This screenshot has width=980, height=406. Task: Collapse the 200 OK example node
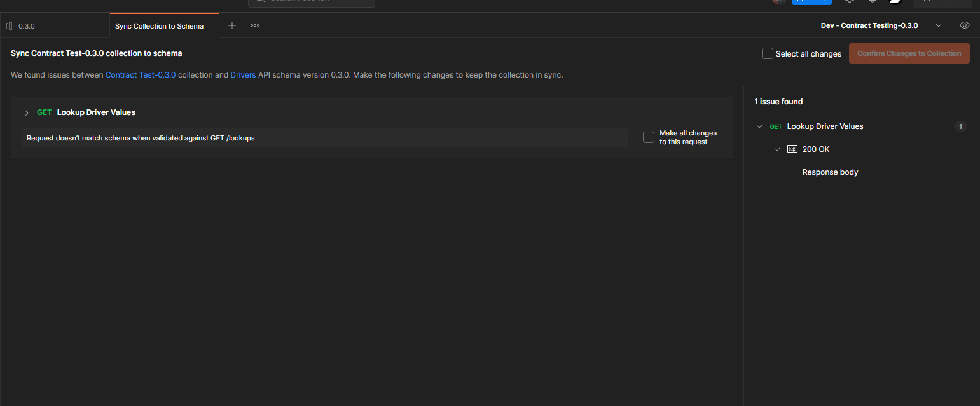[776, 149]
